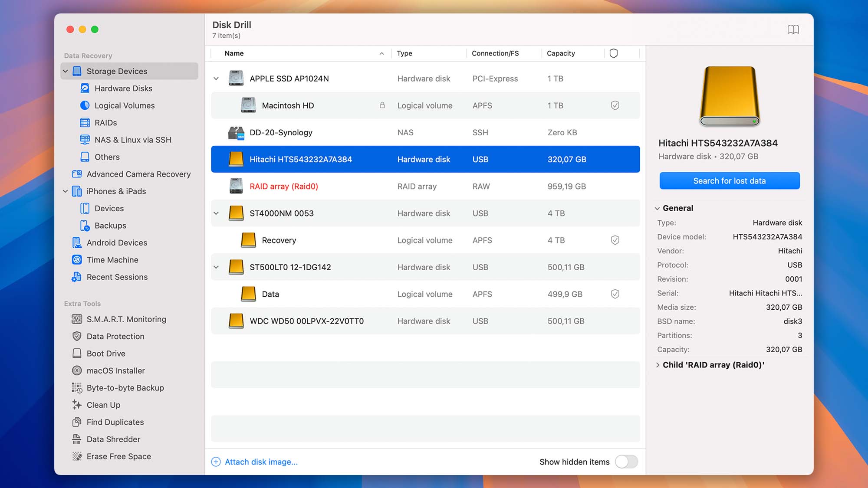The height and width of the screenshot is (488, 868).
Task: Click the Data Shredder icon
Action: point(77,439)
